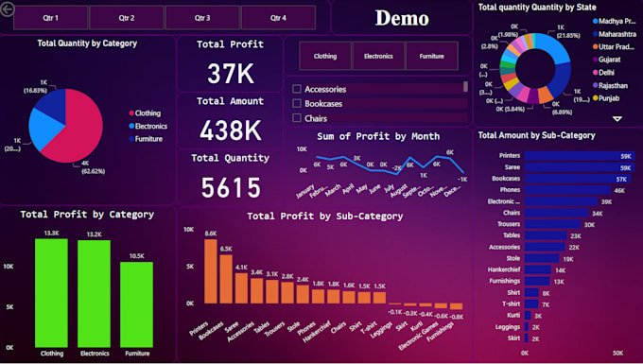This screenshot has height=364, width=643.
Task: Click the Tables 23K amount bar
Action: point(546,235)
